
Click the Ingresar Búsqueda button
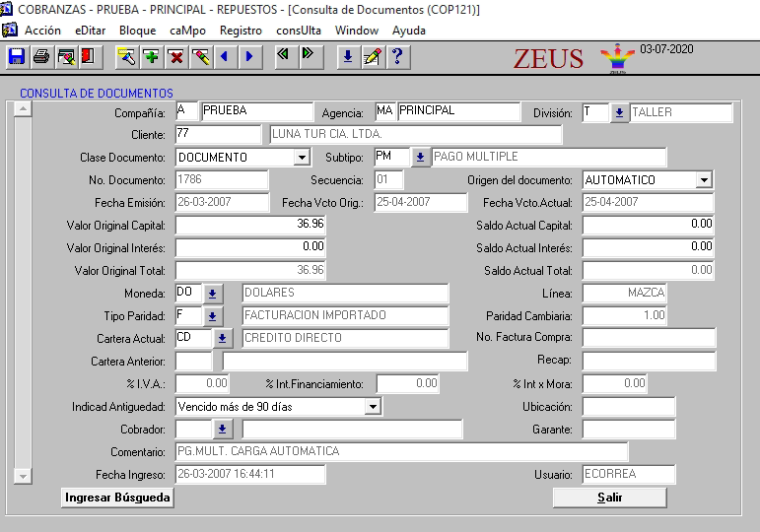point(118,498)
